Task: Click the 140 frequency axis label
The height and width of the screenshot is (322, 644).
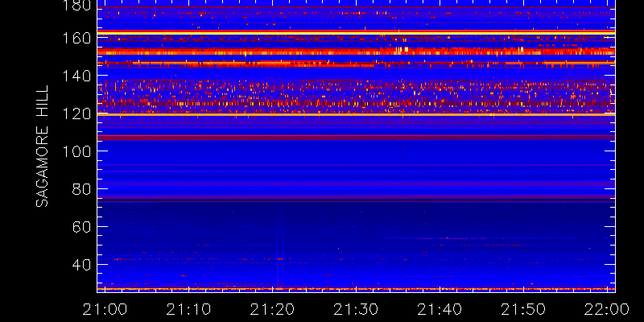Action: pos(76,76)
